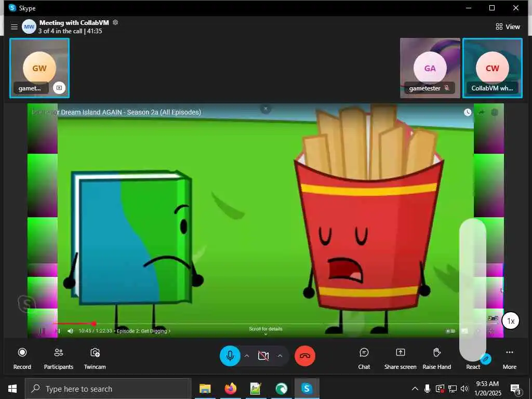Open the Chat panel

point(364,358)
